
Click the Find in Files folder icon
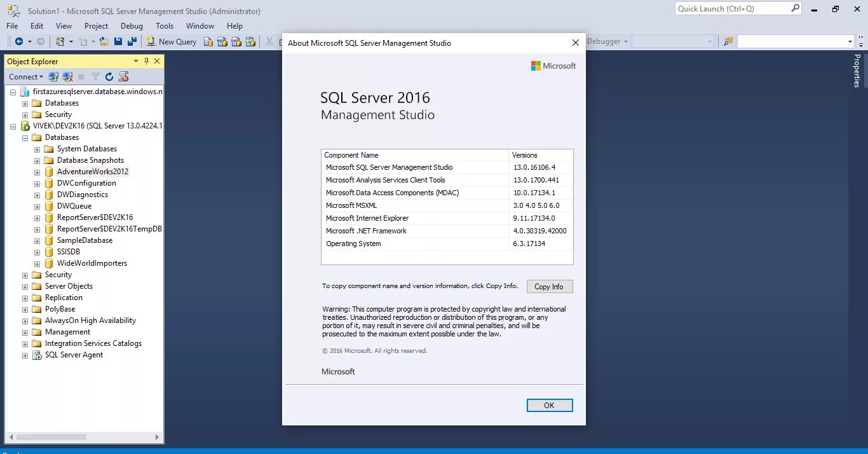(728, 41)
